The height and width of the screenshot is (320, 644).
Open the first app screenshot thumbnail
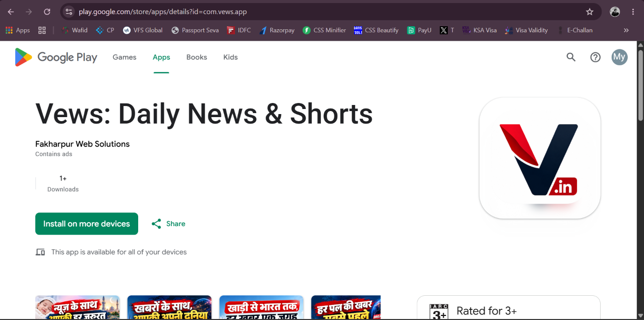(x=77, y=307)
